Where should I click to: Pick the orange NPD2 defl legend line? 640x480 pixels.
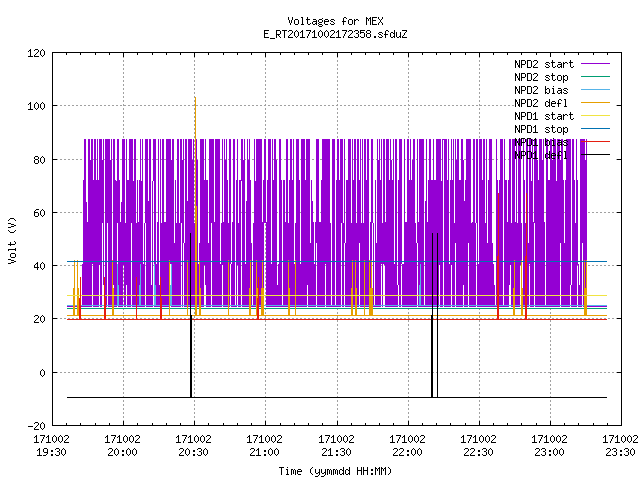pyautogui.click(x=596, y=102)
